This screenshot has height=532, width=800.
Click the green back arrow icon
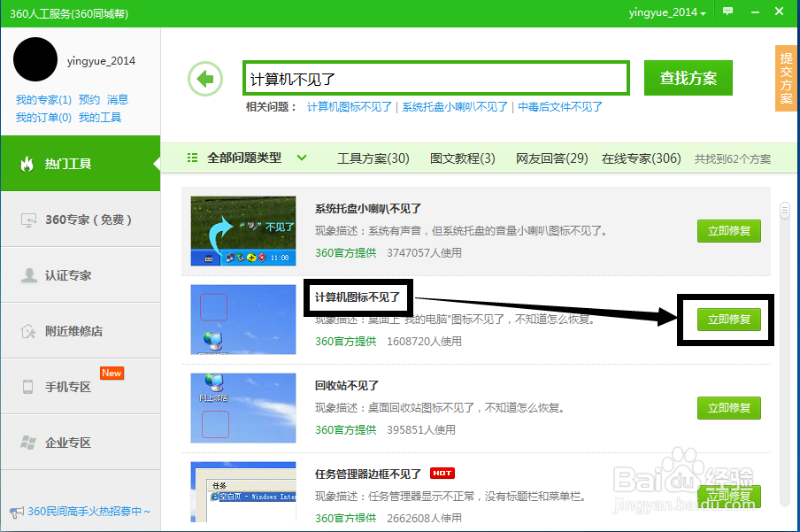204,78
